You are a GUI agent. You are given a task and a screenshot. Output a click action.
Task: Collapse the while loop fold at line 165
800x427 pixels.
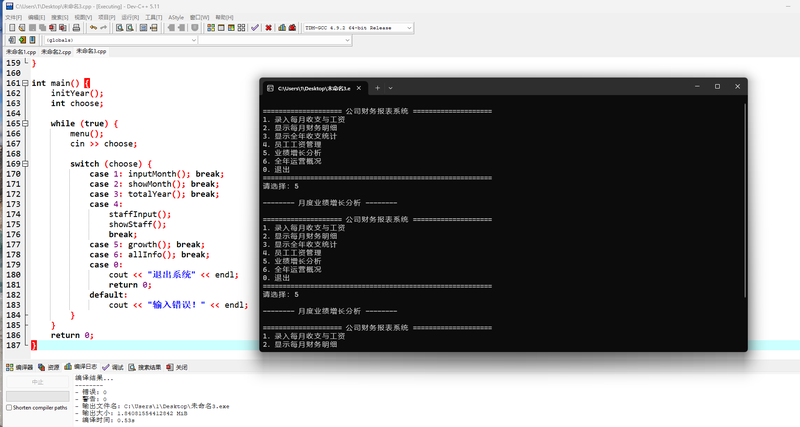click(x=26, y=123)
